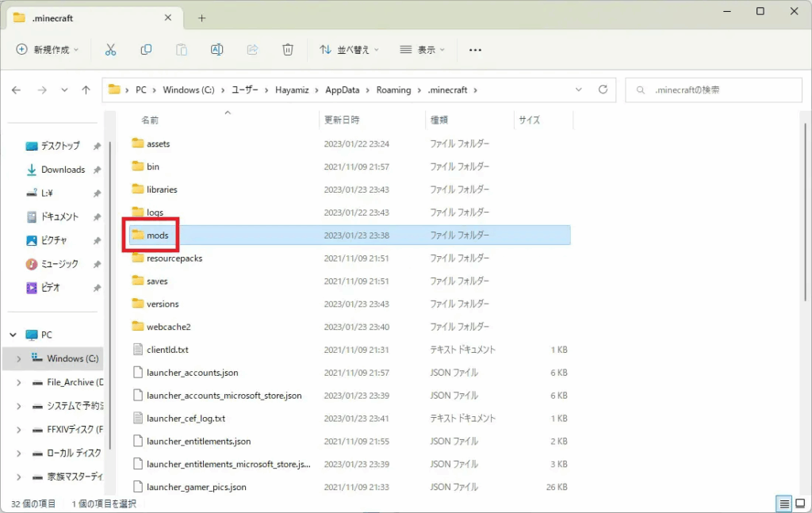Click the Rename icon in toolbar

pos(216,49)
